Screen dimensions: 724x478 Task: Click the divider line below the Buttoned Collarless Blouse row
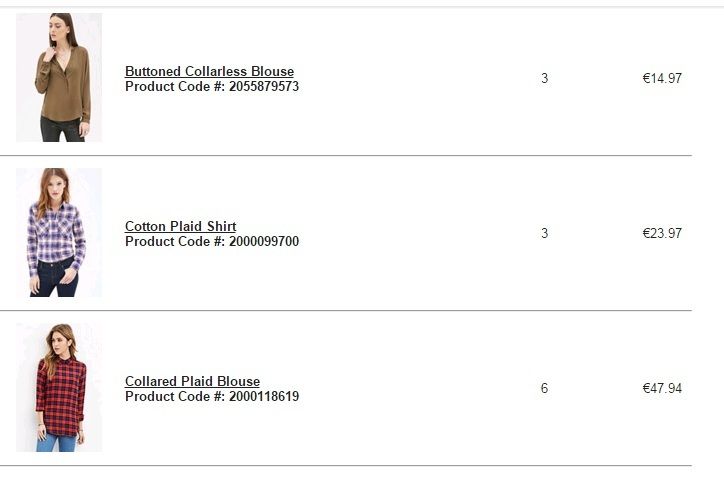(x=345, y=156)
